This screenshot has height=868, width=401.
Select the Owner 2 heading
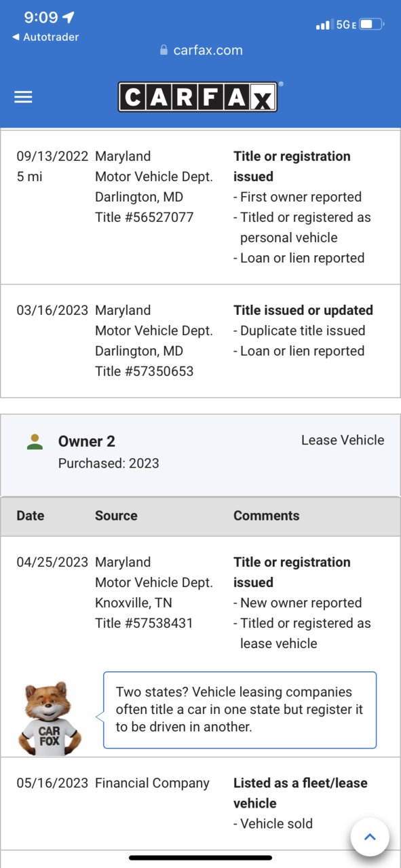click(87, 441)
